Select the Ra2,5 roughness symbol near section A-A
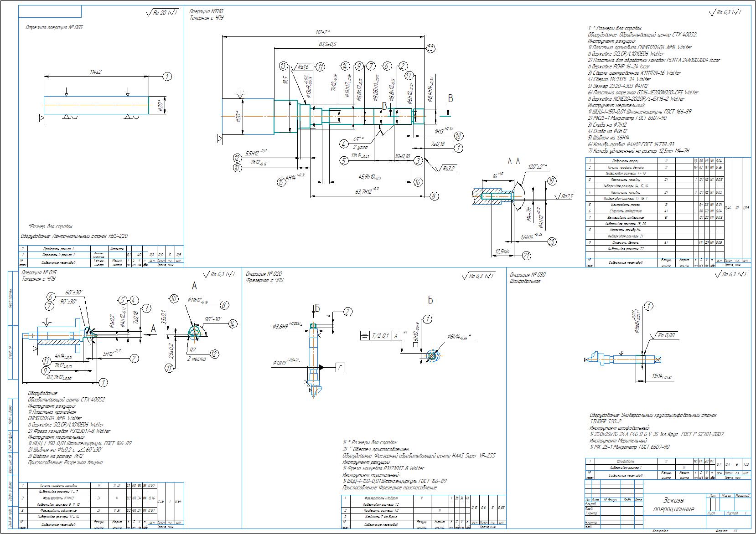This screenshot has width=756, height=534. [566, 196]
